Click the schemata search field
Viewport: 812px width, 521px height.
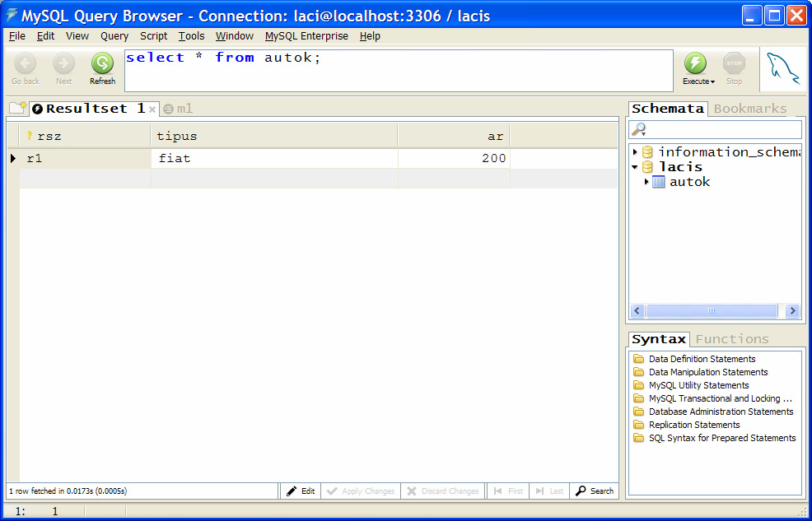click(x=715, y=129)
